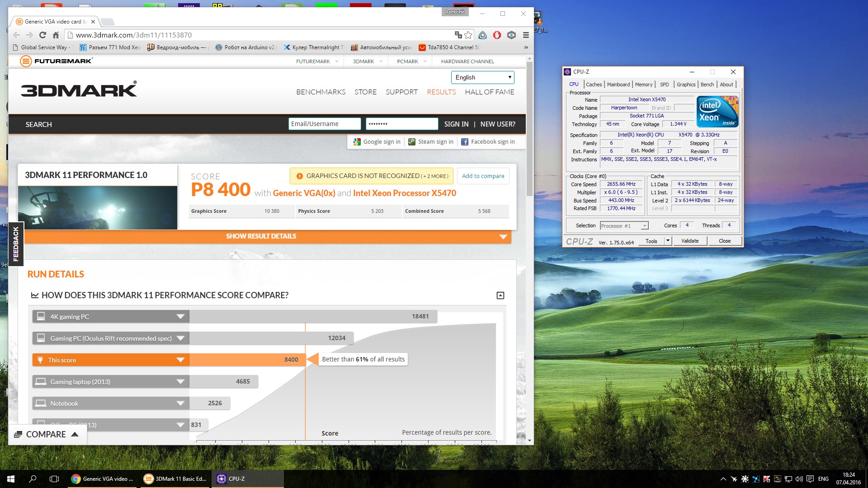The height and width of the screenshot is (488, 868).
Task: Click Add to compare button
Action: tap(483, 176)
